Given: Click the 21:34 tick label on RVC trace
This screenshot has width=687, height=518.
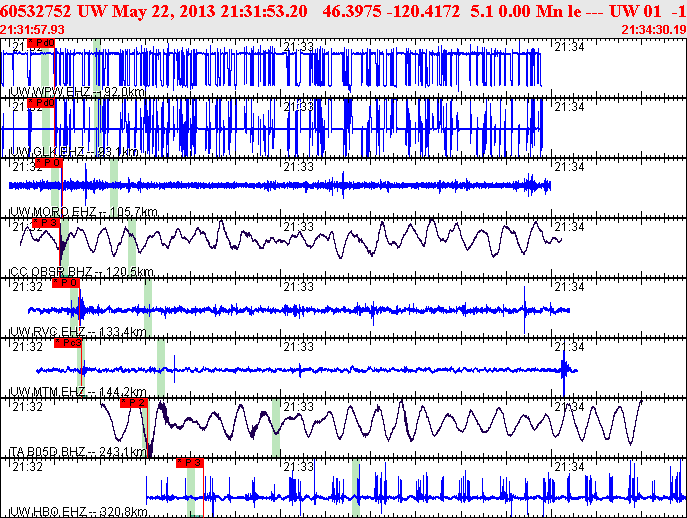Looking at the screenshot, I should pyautogui.click(x=569, y=287).
